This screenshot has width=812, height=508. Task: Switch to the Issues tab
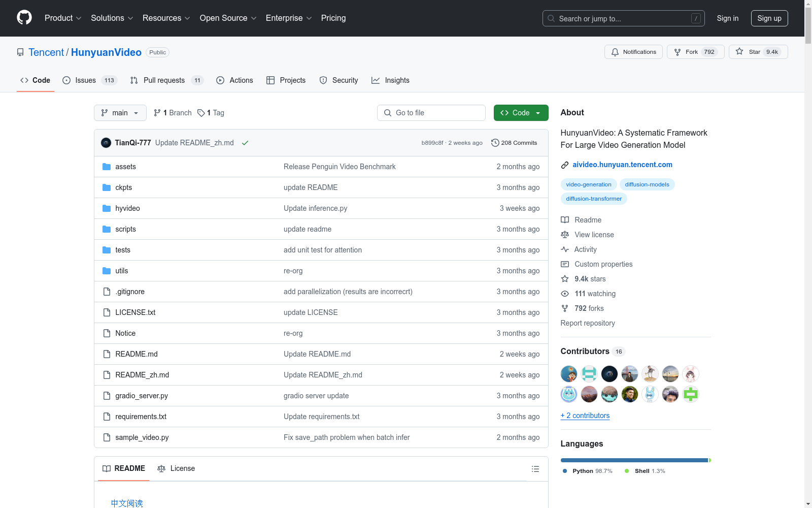click(x=90, y=80)
